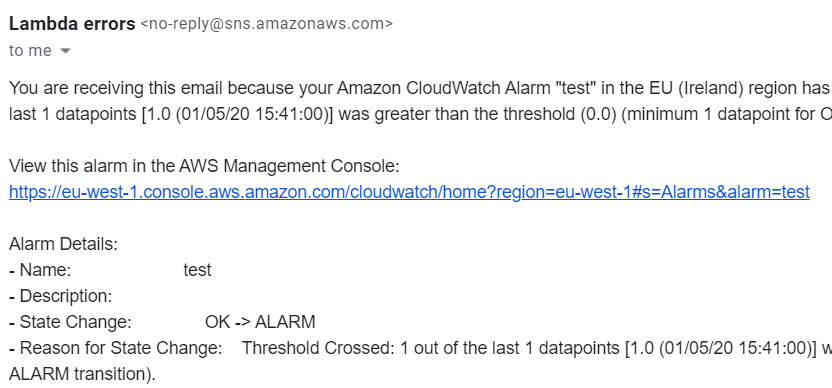This screenshot has width=832, height=388.
Task: Select the no-reply@sns.amazonaws.com sender address
Action: tap(266, 24)
